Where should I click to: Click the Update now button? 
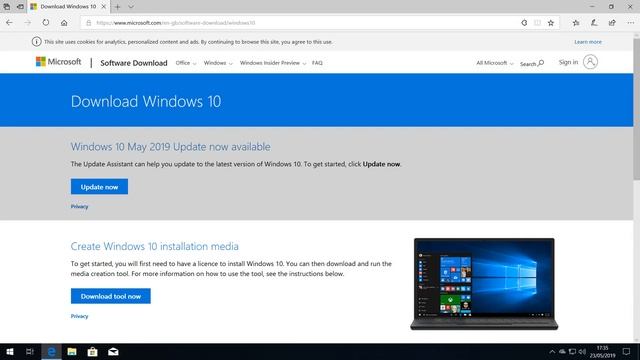pos(99,187)
